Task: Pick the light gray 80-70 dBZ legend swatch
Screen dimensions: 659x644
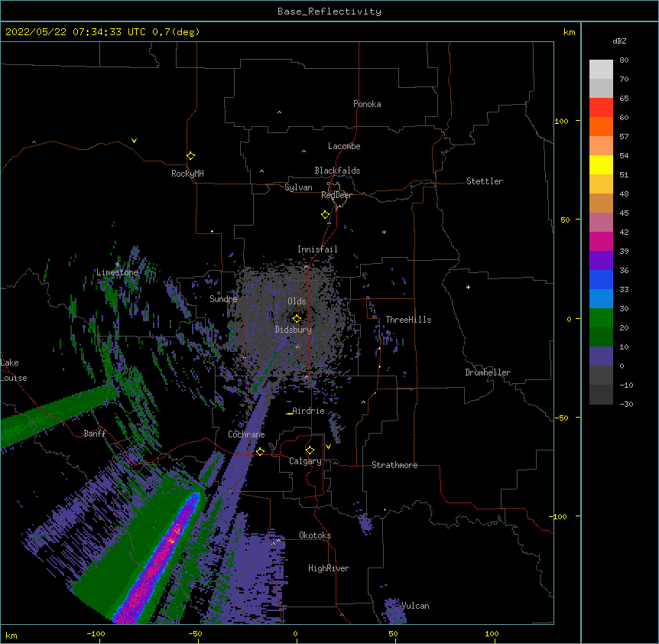Action: [x=601, y=70]
